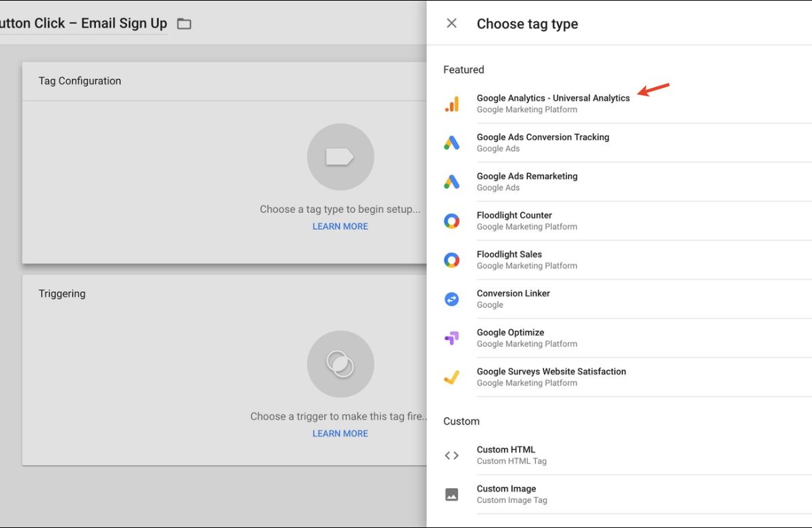Click the Conversion Linker blue icon
Screen dimensions: 812x528
pos(451,299)
